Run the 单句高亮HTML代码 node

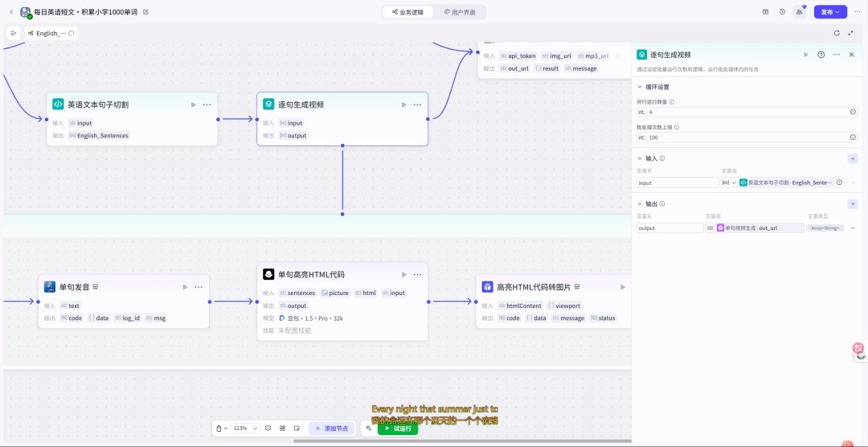(404, 274)
